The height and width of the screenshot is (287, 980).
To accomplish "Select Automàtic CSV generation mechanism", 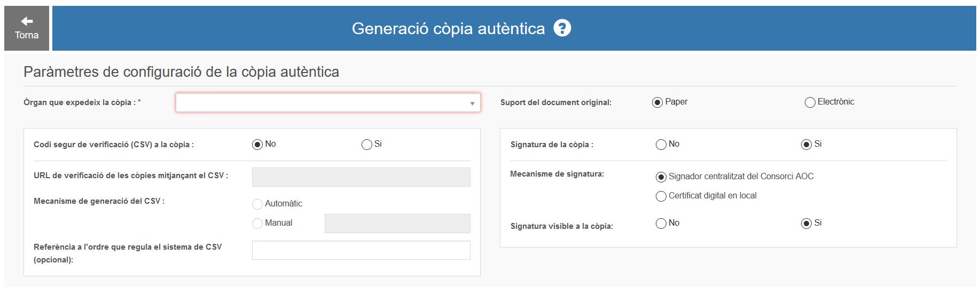I will 257,204.
